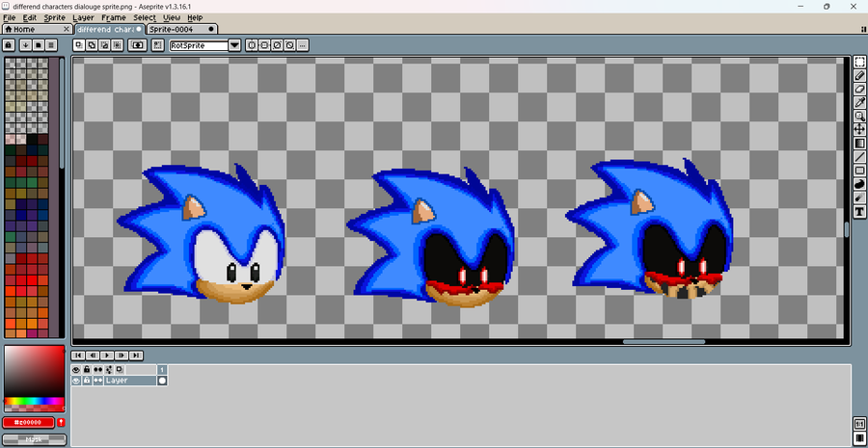
Task: Toggle the lock on Layer row
Action: 87,381
